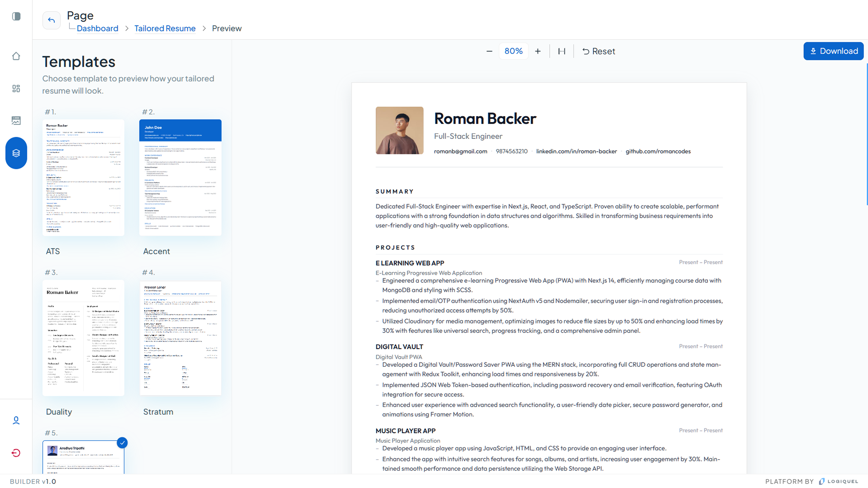
Task: Click the BUILDER v1.0 footer text
Action: click(x=33, y=481)
